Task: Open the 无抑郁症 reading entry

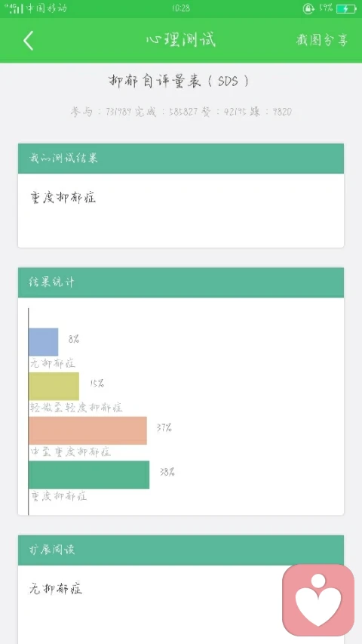Action: pos(56,589)
